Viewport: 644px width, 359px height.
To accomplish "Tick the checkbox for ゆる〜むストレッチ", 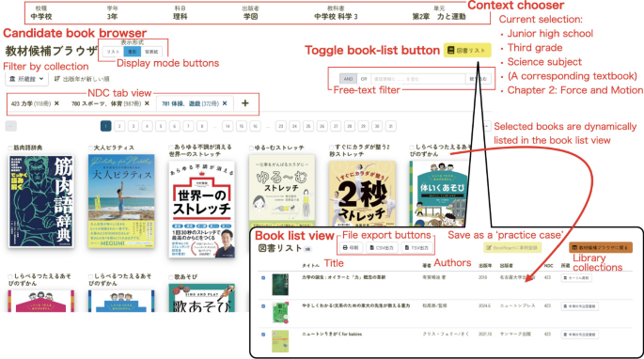I will point(251,148).
